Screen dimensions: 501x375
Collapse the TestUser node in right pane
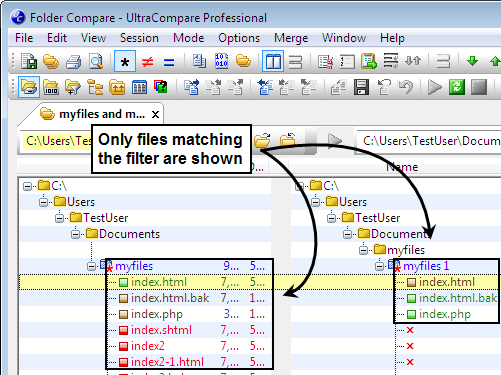pos(331,218)
